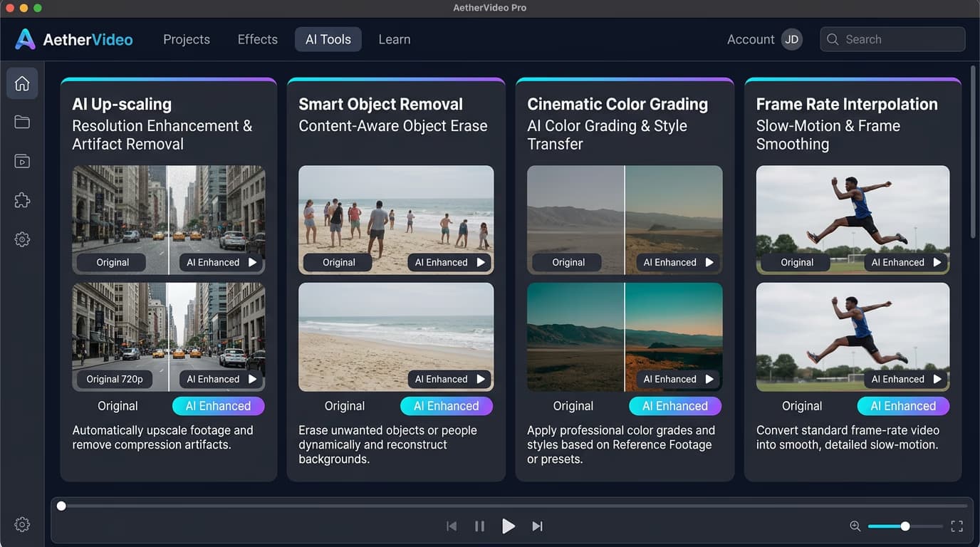
Task: Click the Home icon in the sidebar
Action: pos(22,83)
